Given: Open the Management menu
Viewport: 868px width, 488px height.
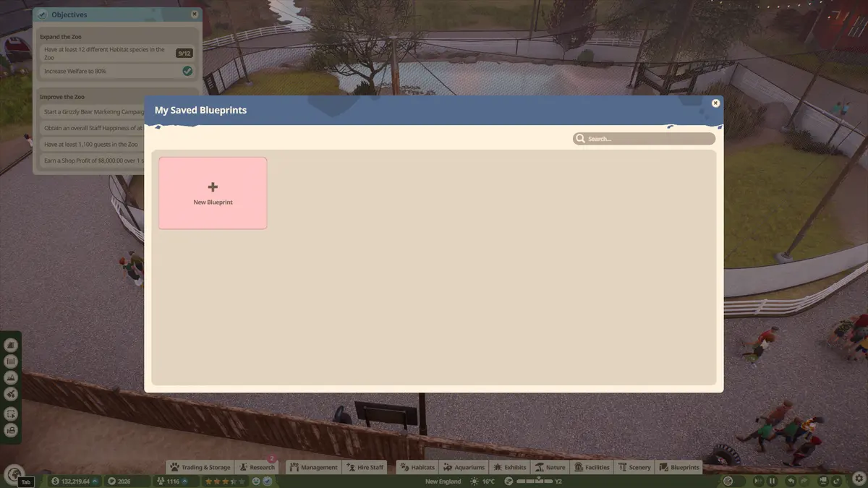Looking at the screenshot, I should (x=314, y=467).
